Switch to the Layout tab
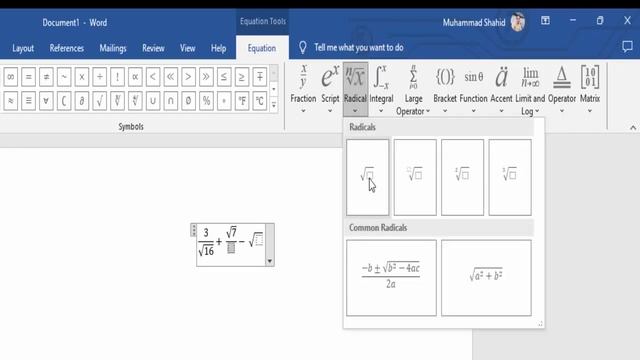This screenshot has height=360, width=640. 23,48
